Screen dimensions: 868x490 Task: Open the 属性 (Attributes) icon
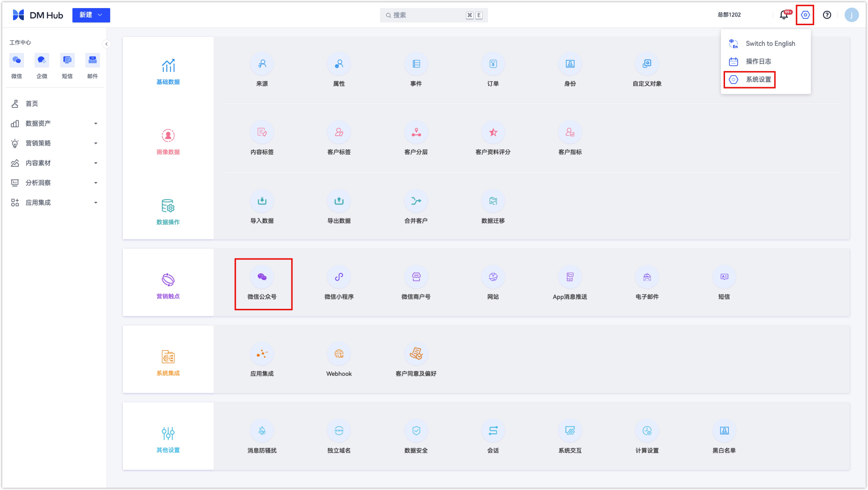pyautogui.click(x=339, y=64)
